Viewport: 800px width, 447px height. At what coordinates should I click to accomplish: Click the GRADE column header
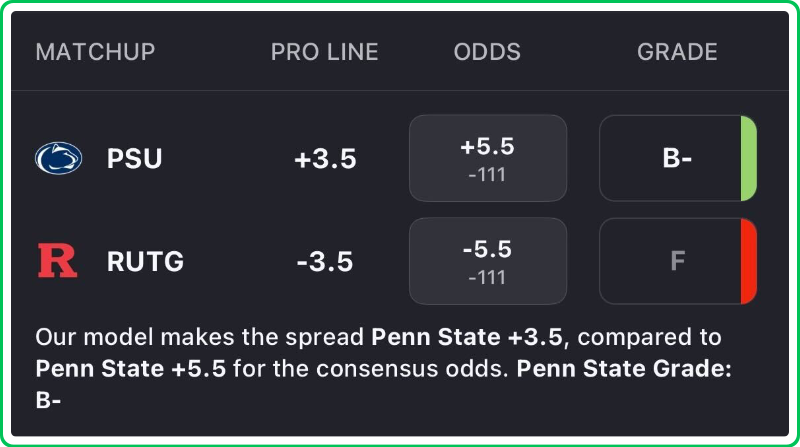677,52
